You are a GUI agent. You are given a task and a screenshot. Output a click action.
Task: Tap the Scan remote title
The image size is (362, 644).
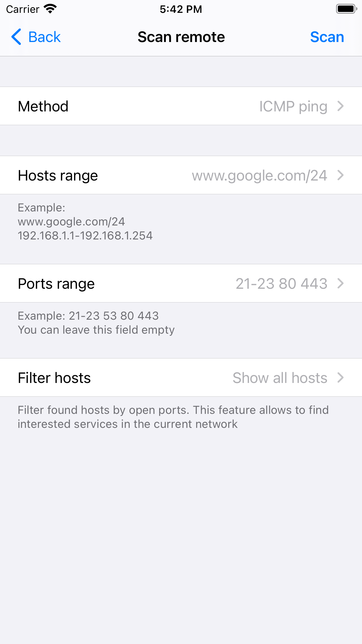coord(181,37)
